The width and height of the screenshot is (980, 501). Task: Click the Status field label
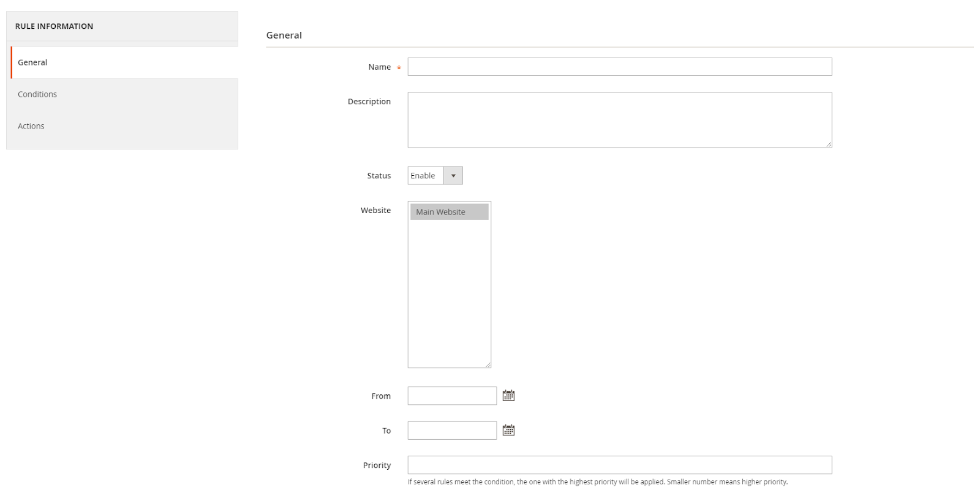pyautogui.click(x=379, y=176)
